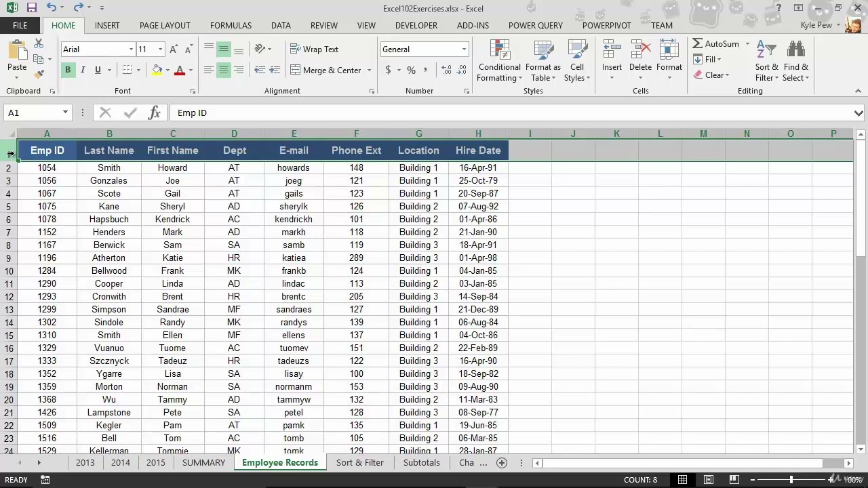Open the SUMMARY sheet tab
The height and width of the screenshot is (488, 868).
[x=203, y=462]
